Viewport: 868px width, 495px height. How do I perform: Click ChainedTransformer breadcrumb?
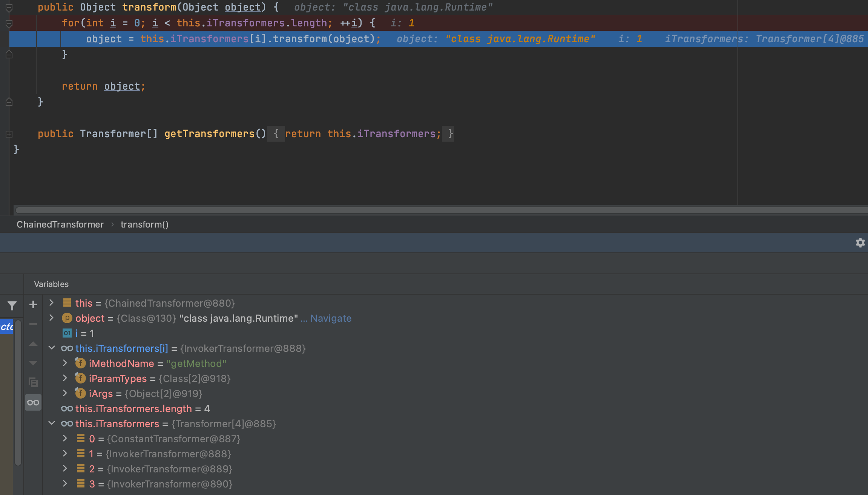(60, 225)
